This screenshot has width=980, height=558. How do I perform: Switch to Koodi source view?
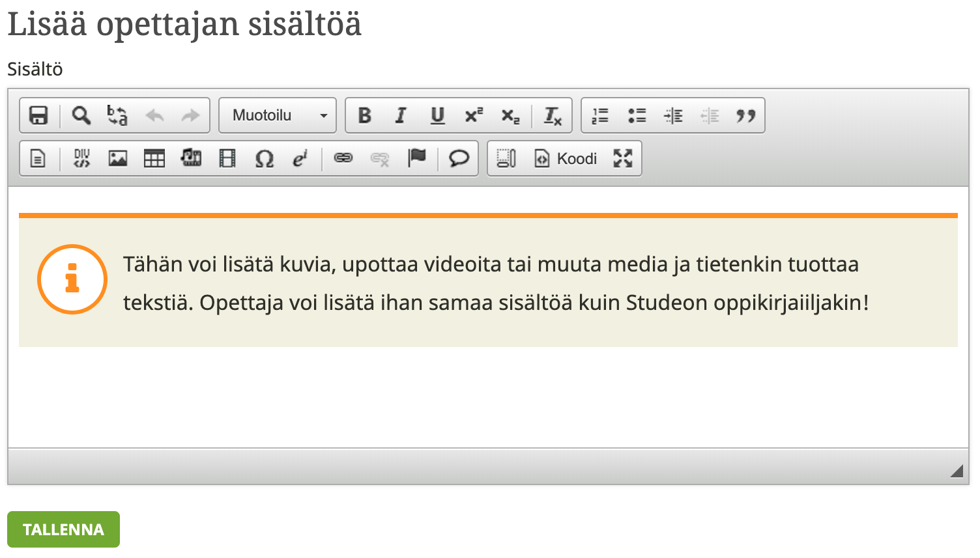(566, 158)
